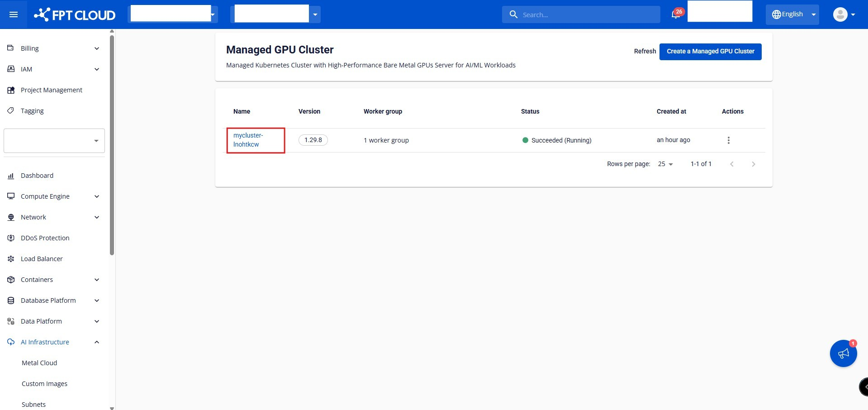Click the FPT Cloud logo
This screenshot has height=410, width=868.
click(x=75, y=14)
